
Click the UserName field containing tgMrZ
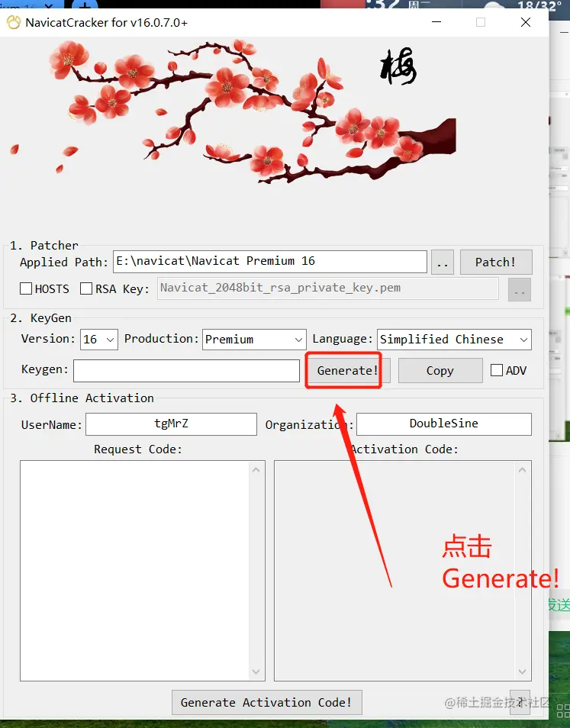(x=171, y=424)
